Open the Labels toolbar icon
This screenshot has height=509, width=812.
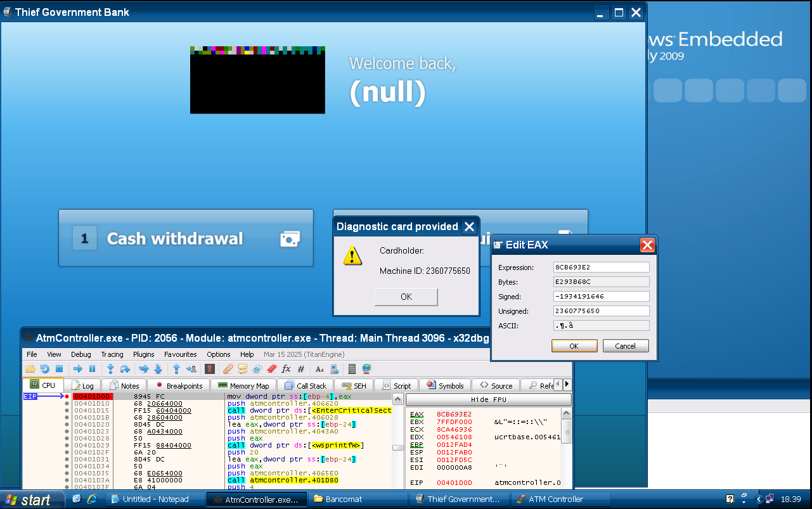tap(257, 368)
